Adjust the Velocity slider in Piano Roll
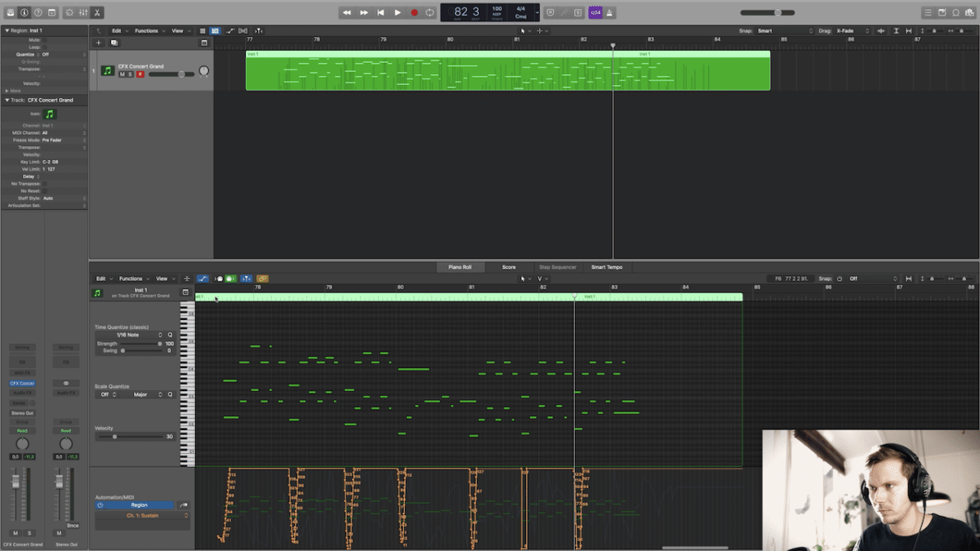The width and height of the screenshot is (980, 551). click(x=114, y=436)
